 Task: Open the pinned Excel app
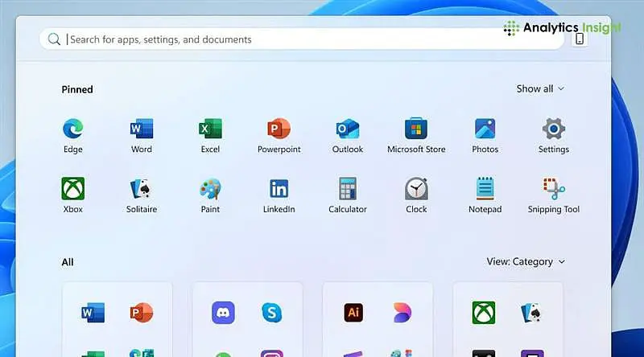click(x=210, y=129)
